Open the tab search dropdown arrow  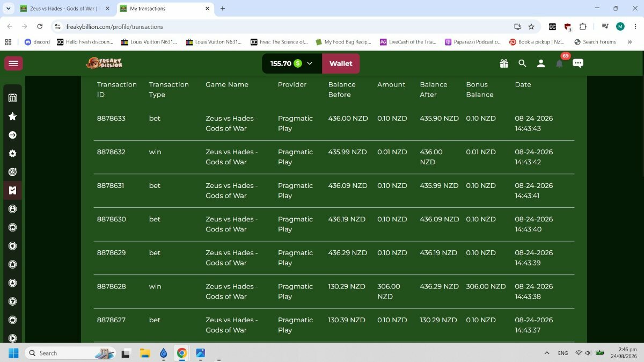pos(8,9)
